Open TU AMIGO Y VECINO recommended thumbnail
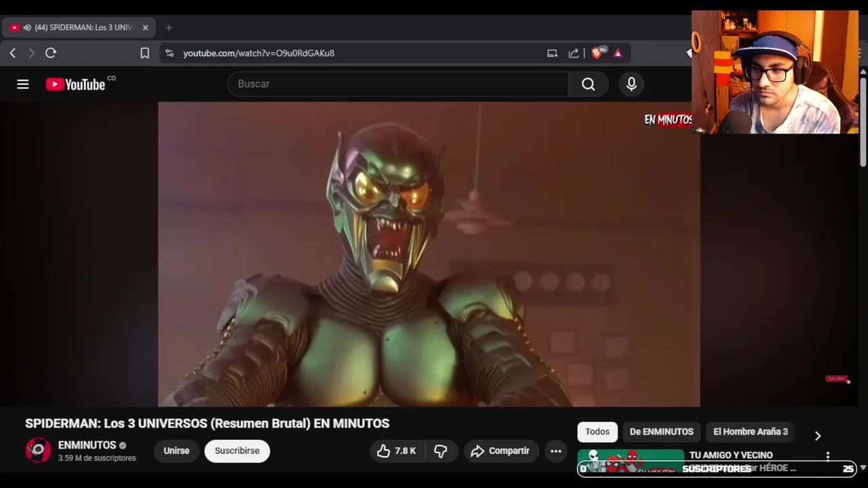868x488 pixels. pos(631,461)
